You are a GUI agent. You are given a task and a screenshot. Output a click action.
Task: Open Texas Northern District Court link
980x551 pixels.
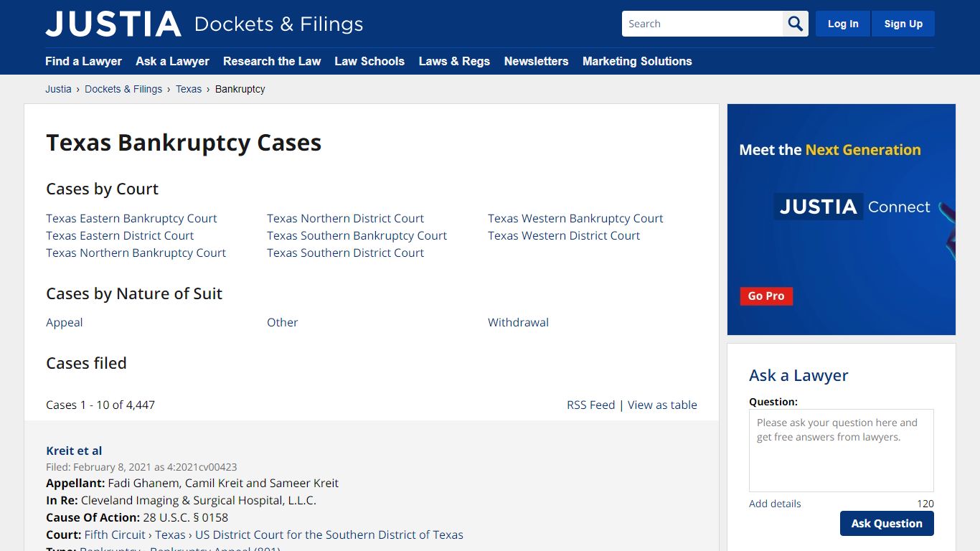pos(345,218)
